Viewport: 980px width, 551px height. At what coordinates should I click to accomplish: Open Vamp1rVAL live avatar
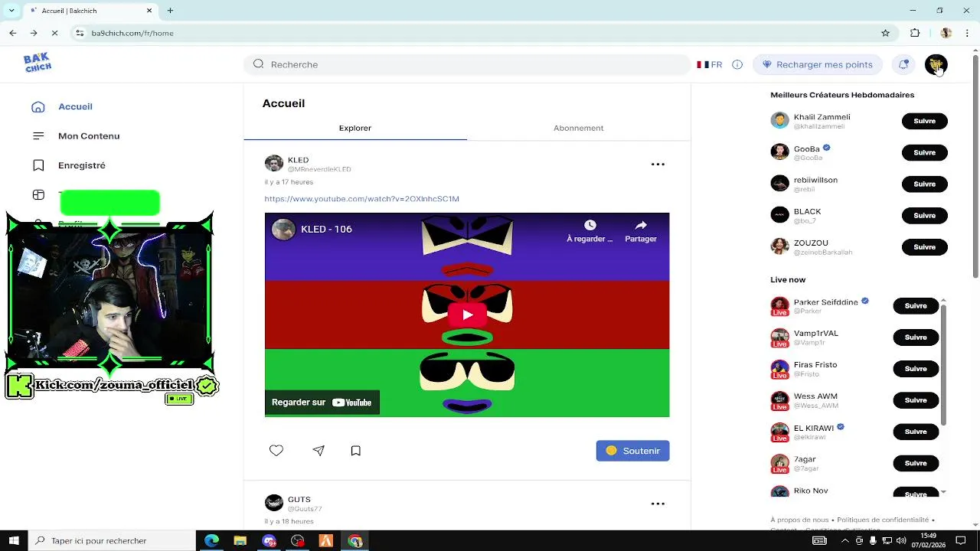[x=779, y=337]
